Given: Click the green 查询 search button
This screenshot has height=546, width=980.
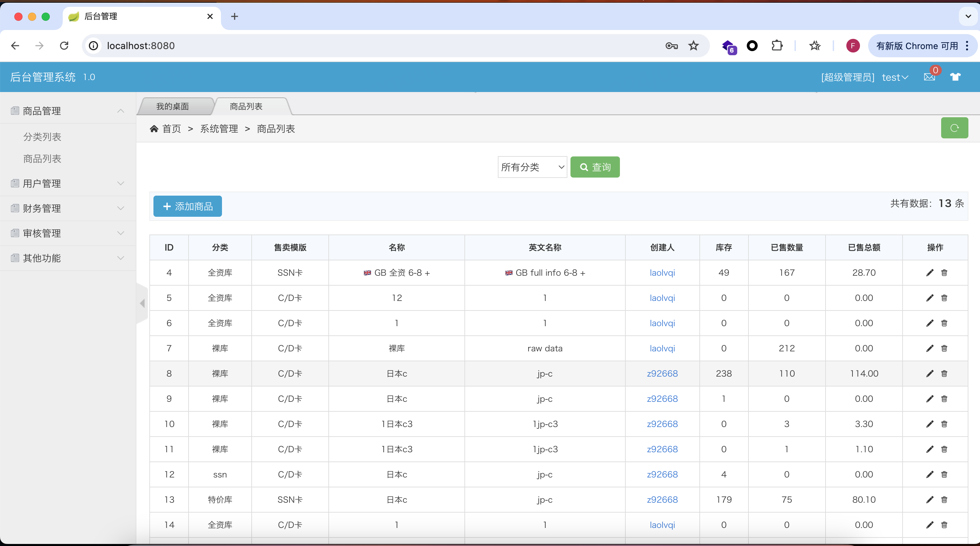Looking at the screenshot, I should coord(595,167).
